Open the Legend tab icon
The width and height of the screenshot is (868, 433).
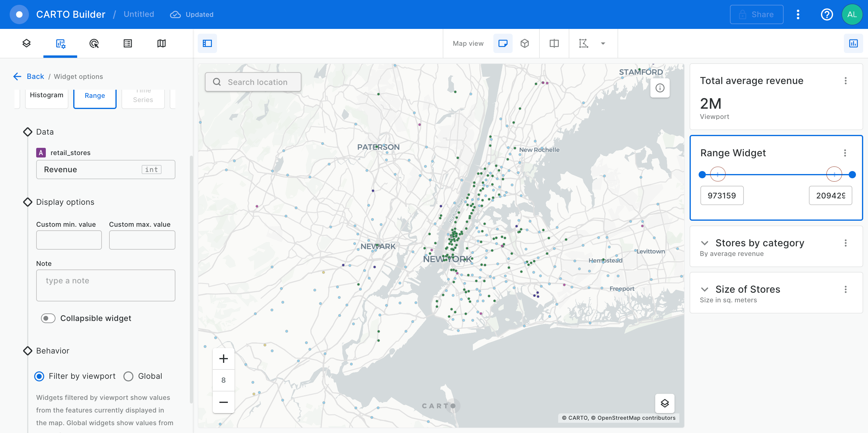pyautogui.click(x=128, y=43)
